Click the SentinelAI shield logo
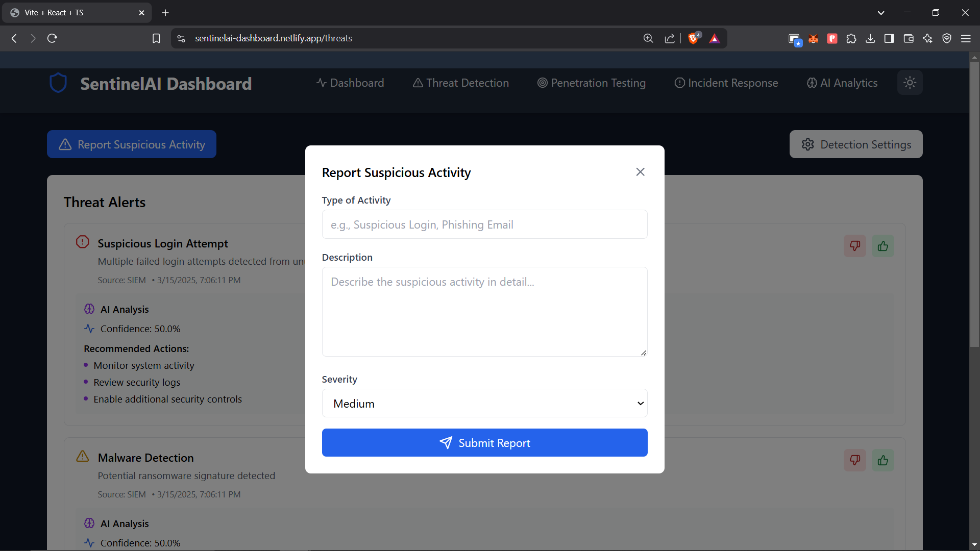Screen dimensions: 980x551 [58, 82]
